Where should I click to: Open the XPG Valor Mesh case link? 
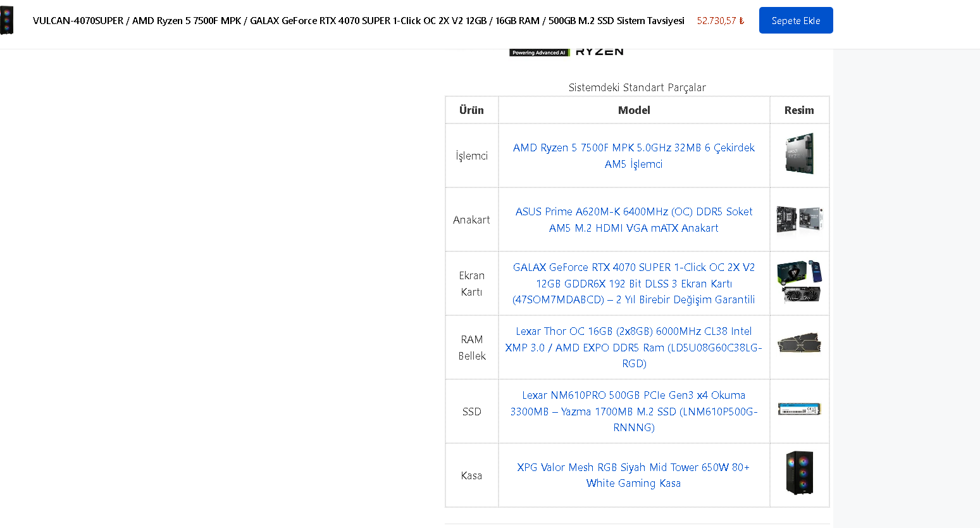tap(634, 475)
